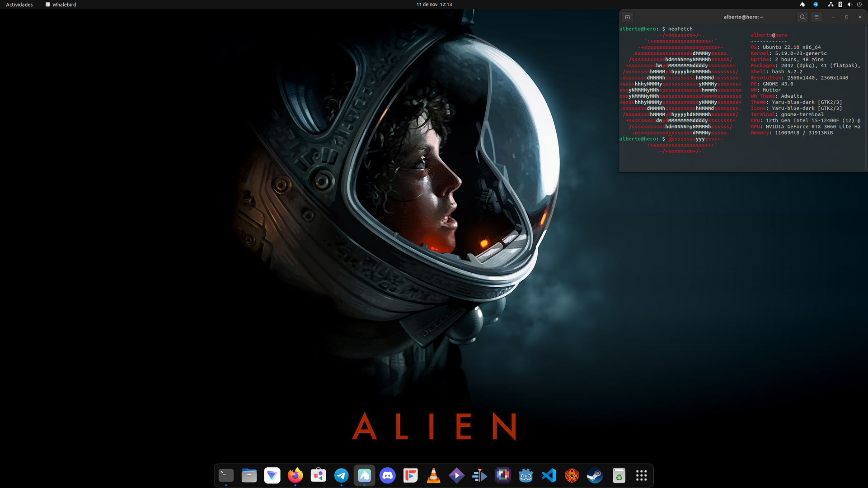Open Ubuntu Software store icon
Viewport: 868px width, 488px height.
[318, 475]
